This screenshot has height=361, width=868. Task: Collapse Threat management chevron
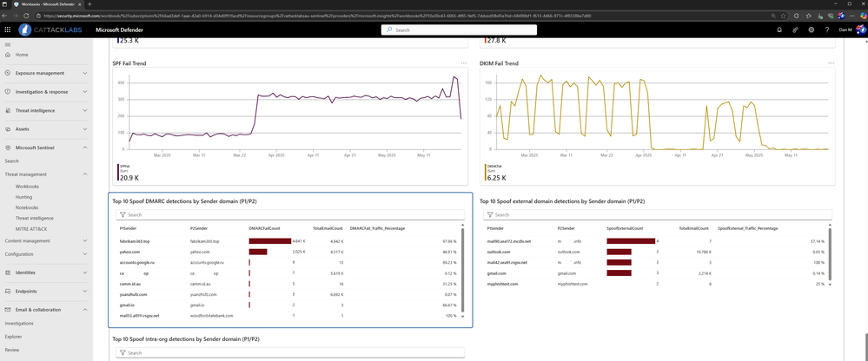coord(84,174)
